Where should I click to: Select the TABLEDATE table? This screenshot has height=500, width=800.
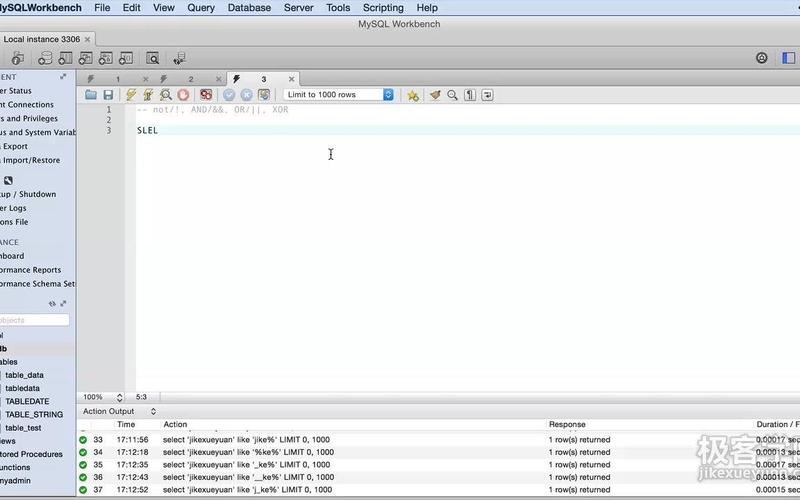(x=28, y=402)
